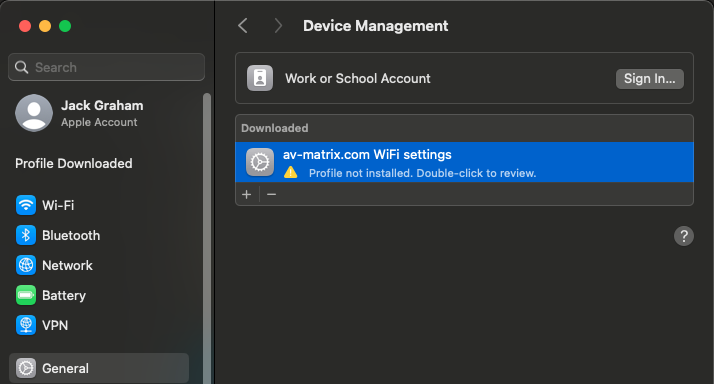Remove selected profile with minus button
This screenshot has width=714, height=384.
pos(271,195)
